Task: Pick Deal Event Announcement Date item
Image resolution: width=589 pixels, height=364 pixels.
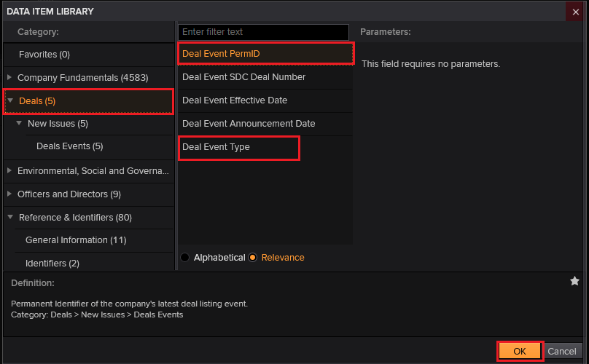Action: point(249,124)
